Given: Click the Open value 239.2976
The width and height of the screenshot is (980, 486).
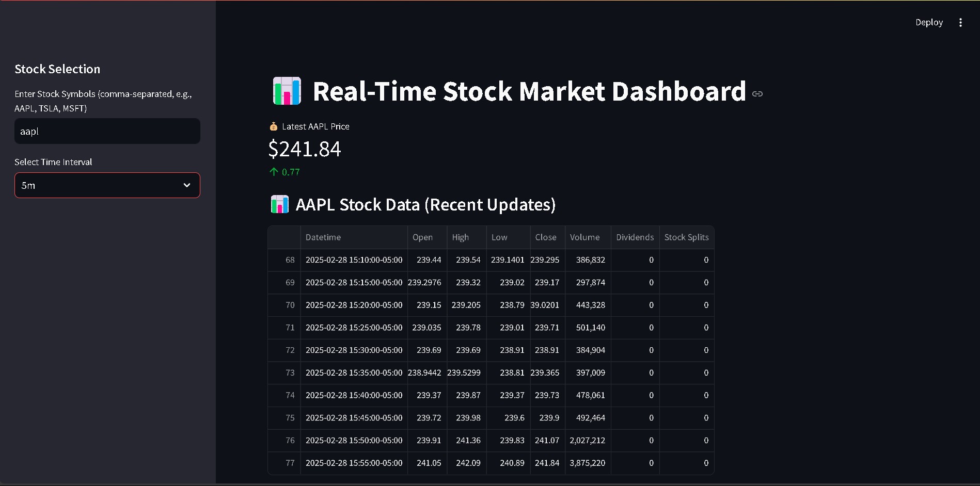Looking at the screenshot, I should click(x=427, y=283).
